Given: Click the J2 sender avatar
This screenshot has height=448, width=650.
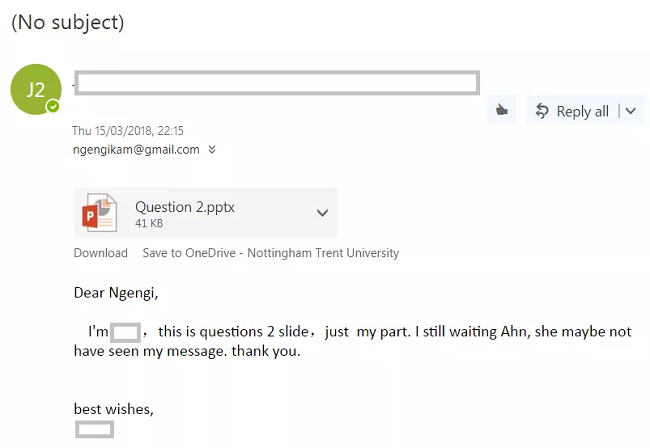Looking at the screenshot, I should tap(36, 90).
